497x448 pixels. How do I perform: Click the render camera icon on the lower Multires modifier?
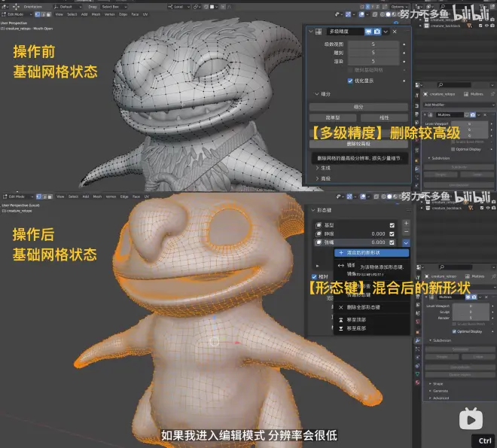click(x=474, y=297)
